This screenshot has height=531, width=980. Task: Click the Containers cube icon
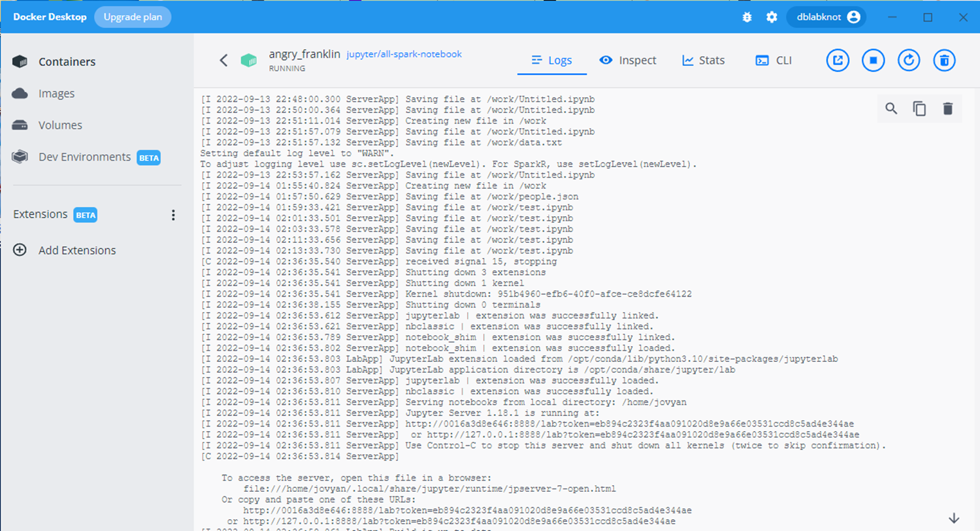point(20,61)
